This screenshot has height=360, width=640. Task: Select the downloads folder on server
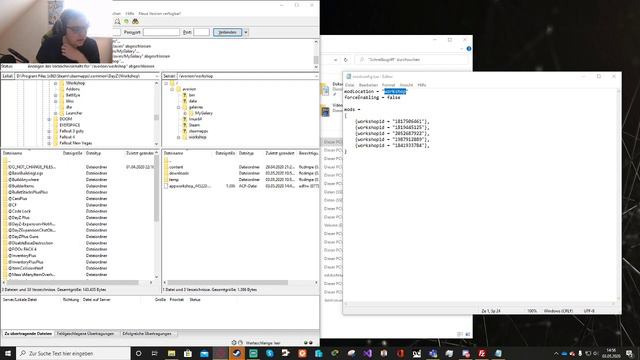click(179, 173)
